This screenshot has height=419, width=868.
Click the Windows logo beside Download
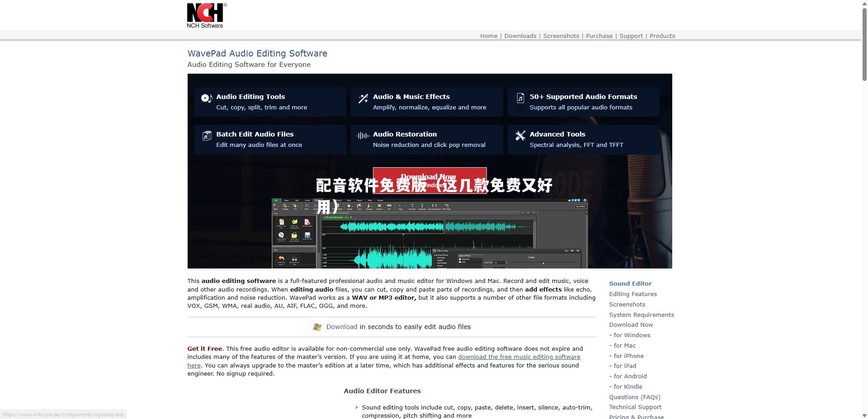[x=317, y=327]
